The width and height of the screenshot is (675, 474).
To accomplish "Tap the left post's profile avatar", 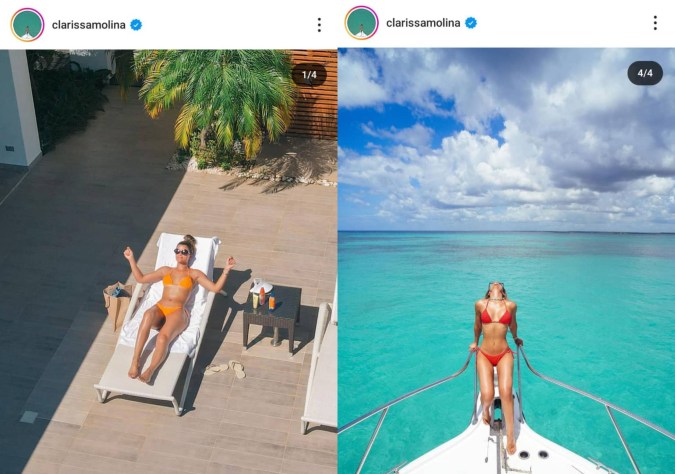I will [27, 25].
